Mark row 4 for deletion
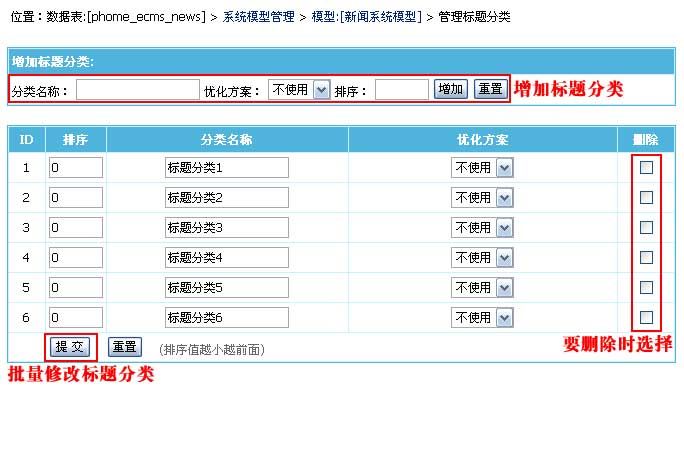The image size is (684, 449). click(x=646, y=257)
